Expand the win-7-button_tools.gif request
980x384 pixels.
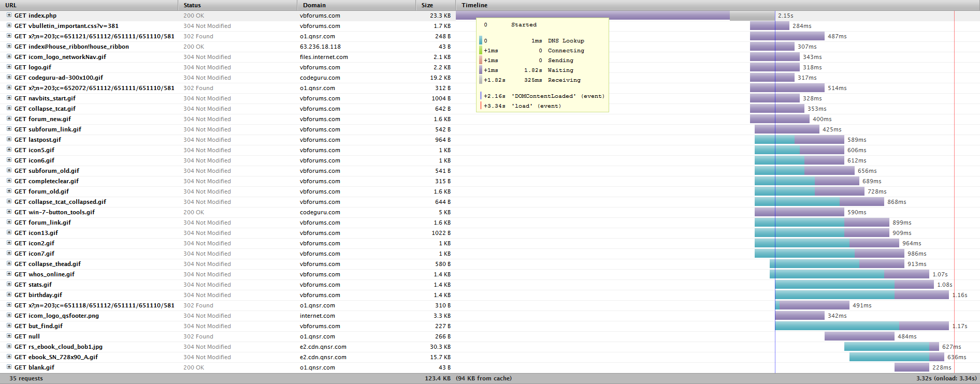[9, 212]
